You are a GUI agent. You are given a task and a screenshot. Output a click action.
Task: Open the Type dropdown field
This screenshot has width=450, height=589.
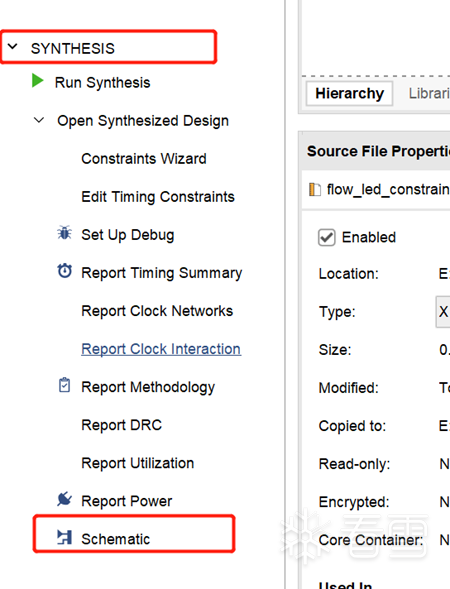point(443,312)
